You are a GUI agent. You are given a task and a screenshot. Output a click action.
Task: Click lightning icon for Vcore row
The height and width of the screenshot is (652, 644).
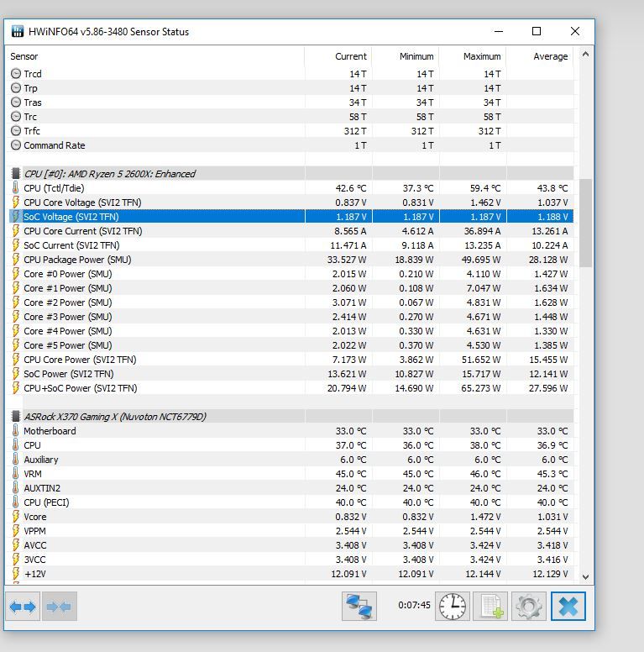16,517
